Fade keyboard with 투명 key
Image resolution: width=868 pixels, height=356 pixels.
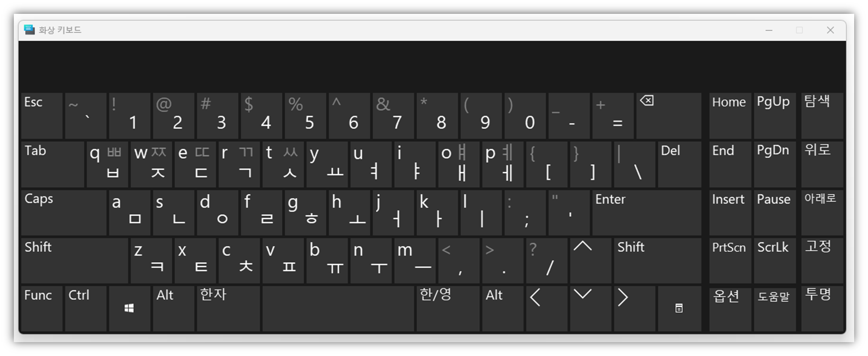coord(822,308)
